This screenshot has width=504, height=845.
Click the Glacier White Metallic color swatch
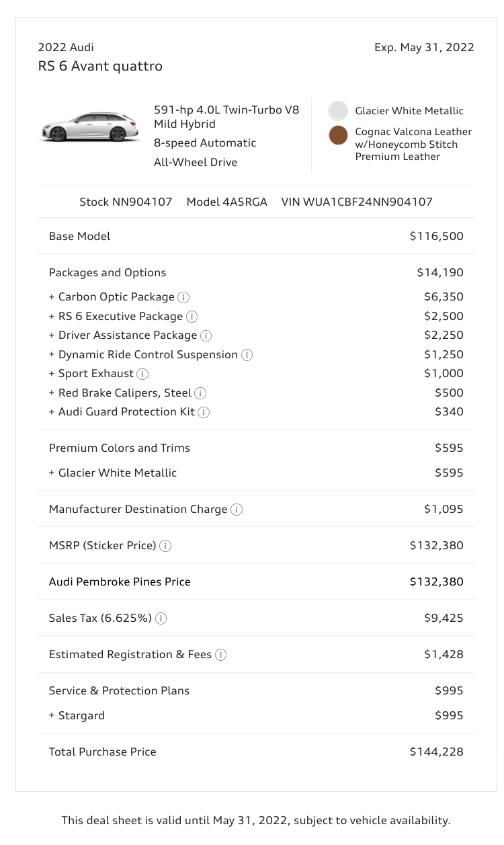[x=338, y=111]
